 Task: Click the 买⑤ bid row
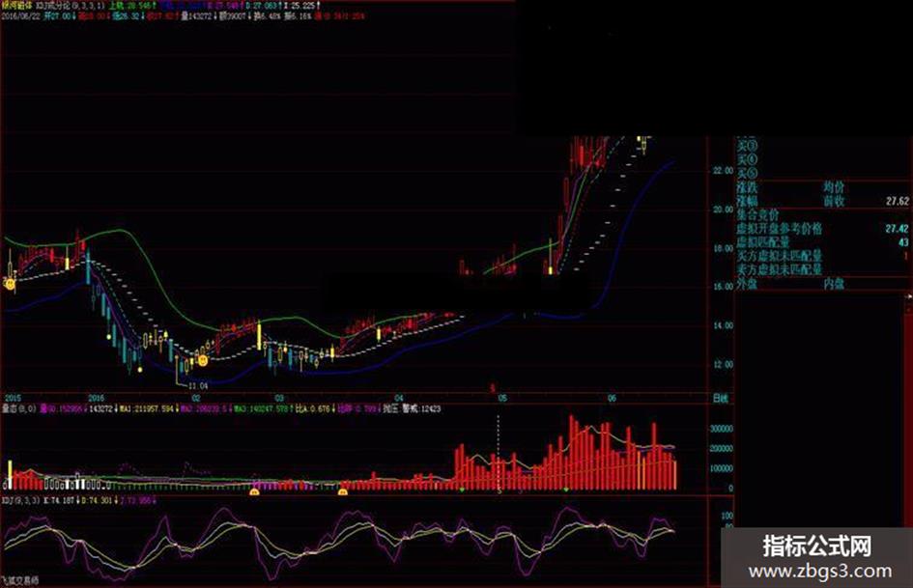(x=748, y=174)
